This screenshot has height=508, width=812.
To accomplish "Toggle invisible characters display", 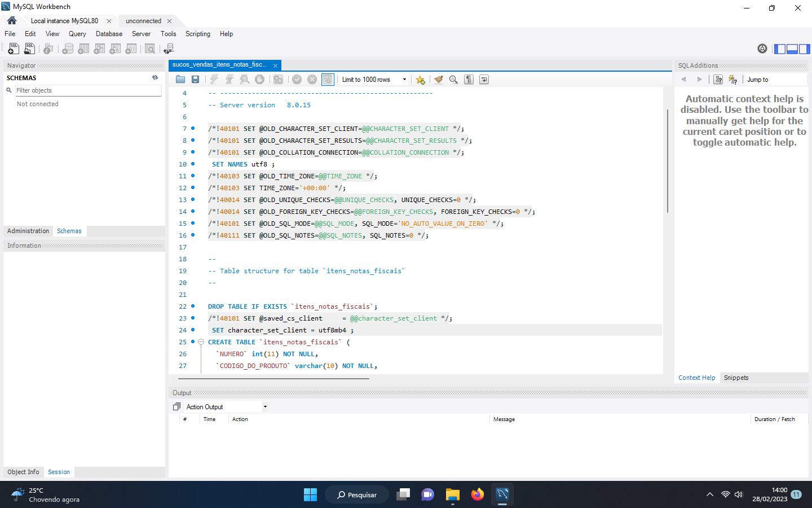I will click(x=469, y=80).
